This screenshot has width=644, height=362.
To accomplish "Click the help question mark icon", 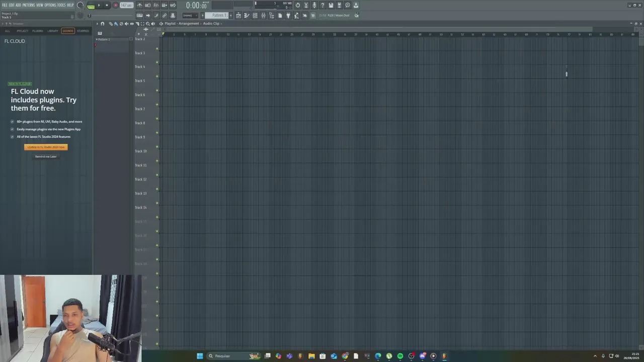I will tap(323, 5).
